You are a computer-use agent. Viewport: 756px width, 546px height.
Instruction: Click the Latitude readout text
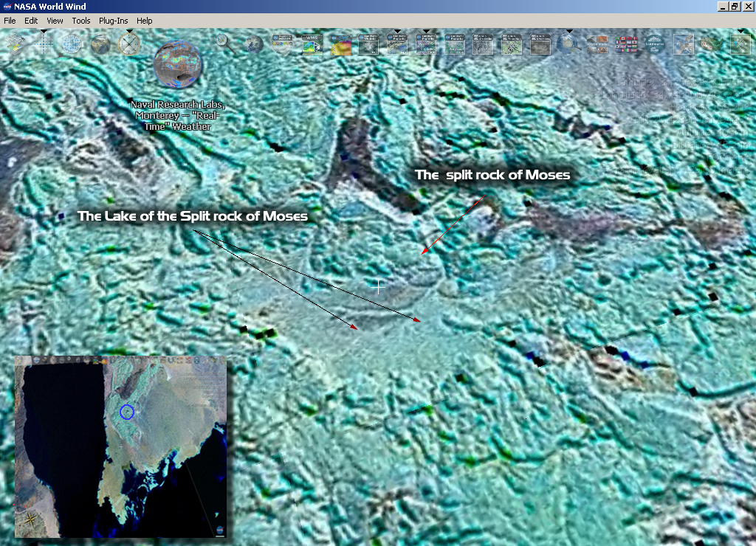(x=681, y=83)
